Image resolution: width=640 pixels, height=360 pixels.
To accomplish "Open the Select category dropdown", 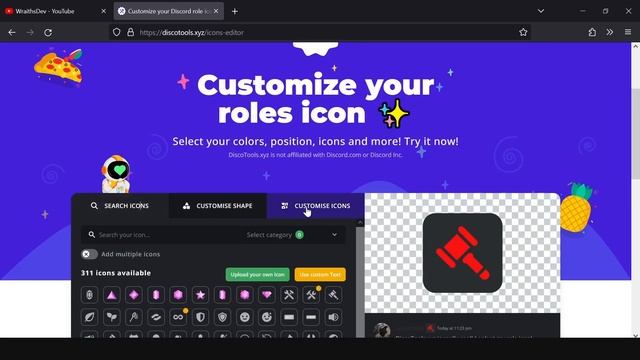I will point(294,235).
